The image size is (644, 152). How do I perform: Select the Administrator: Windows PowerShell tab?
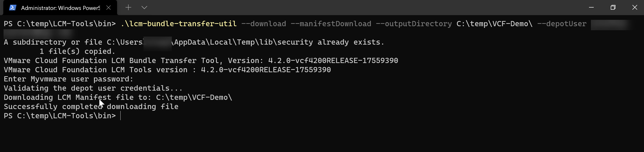(60, 8)
